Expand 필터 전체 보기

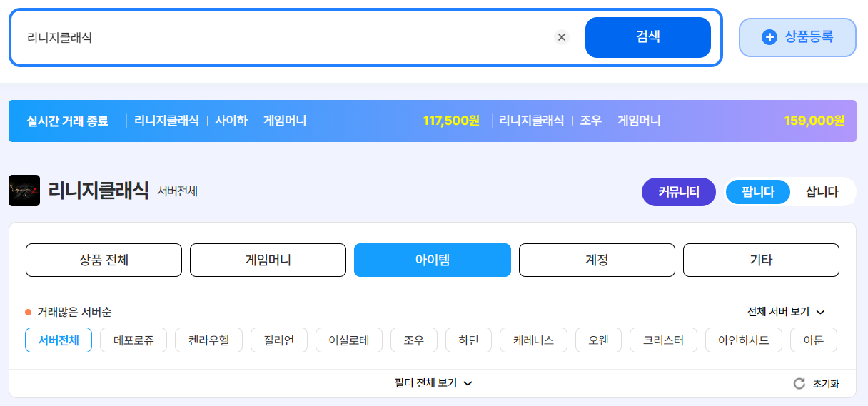pyautogui.click(x=433, y=383)
